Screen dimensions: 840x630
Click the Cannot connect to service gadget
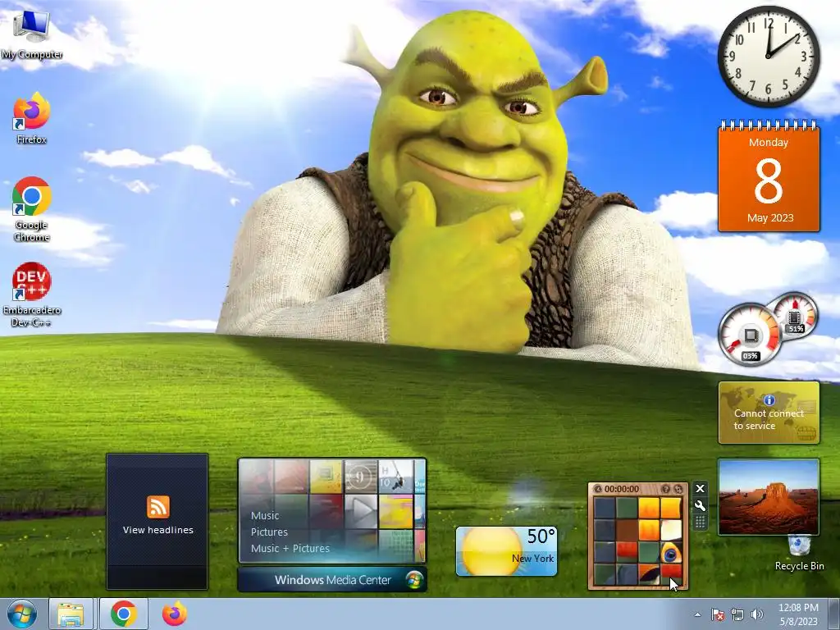tap(769, 413)
